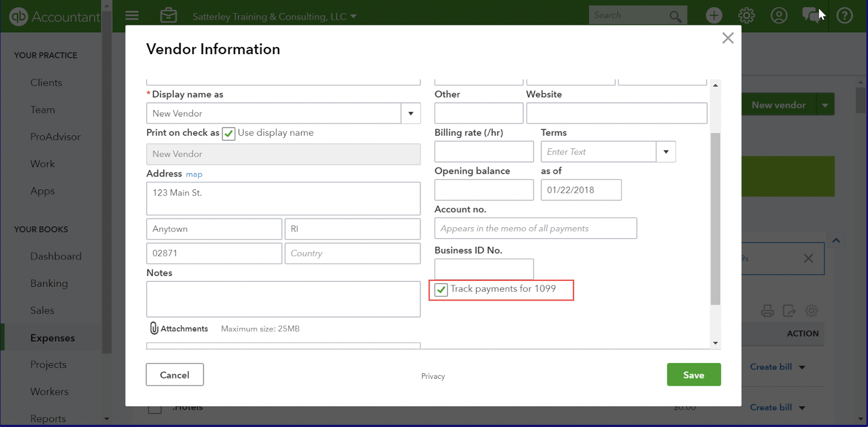Open vendor list table settings gear
This screenshot has height=427, width=868.
click(x=812, y=311)
